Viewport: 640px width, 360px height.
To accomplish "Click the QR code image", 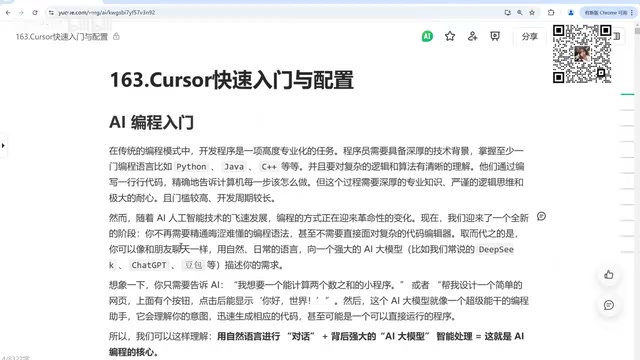I will click(582, 54).
